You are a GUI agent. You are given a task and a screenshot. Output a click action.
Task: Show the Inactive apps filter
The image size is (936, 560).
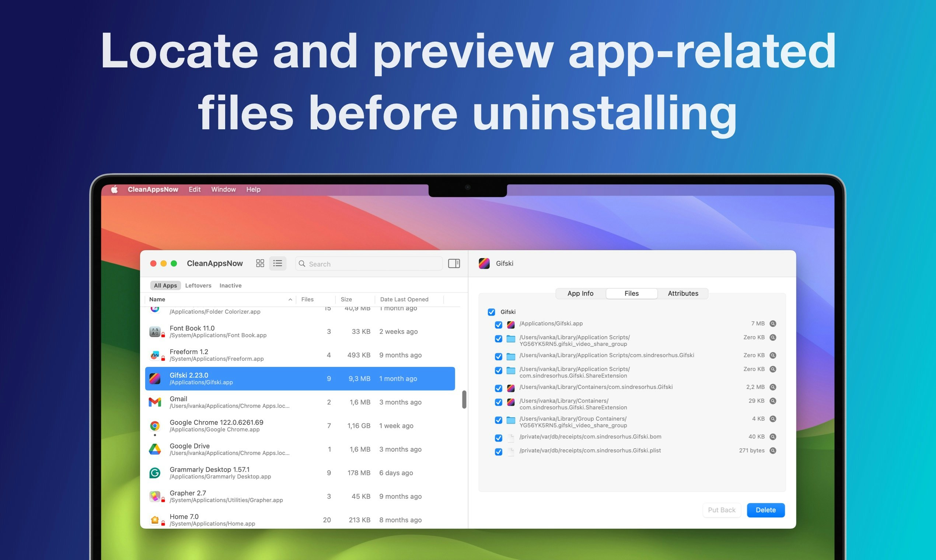(x=230, y=286)
